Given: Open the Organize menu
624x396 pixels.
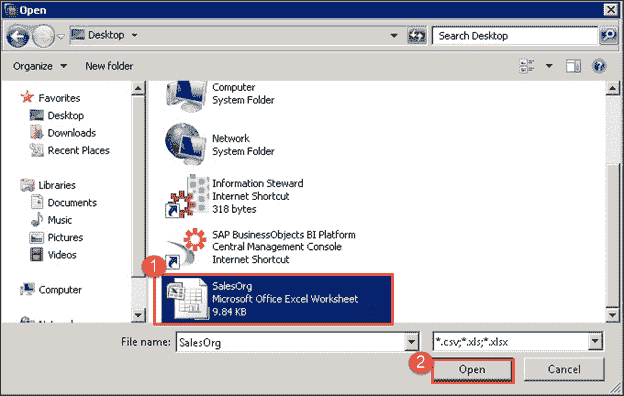Looking at the screenshot, I should pos(39,66).
